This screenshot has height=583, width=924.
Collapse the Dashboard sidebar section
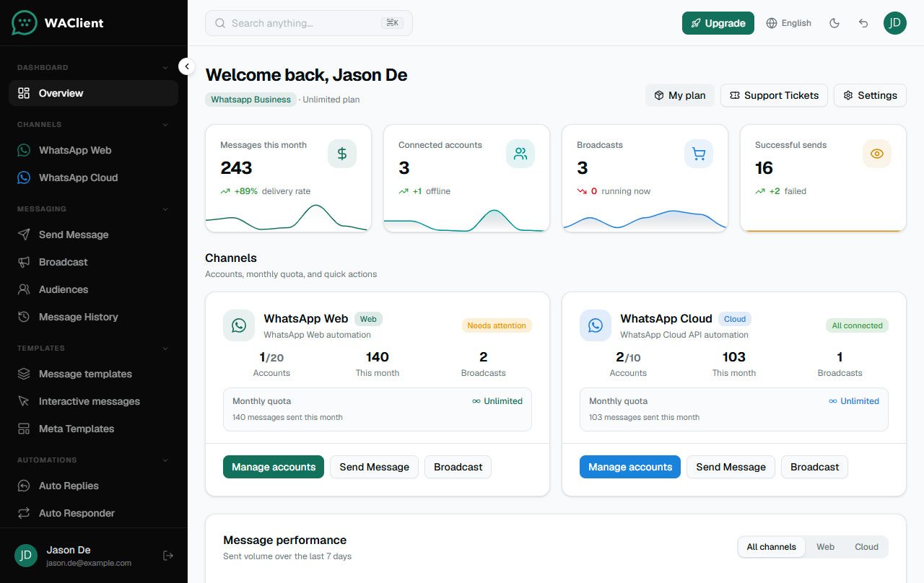click(x=165, y=68)
